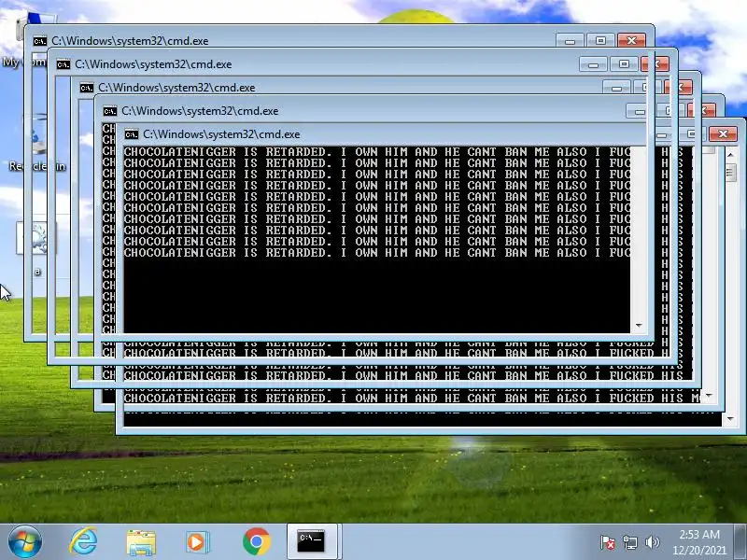Open system menu icon of fourth cmd window

(110, 111)
